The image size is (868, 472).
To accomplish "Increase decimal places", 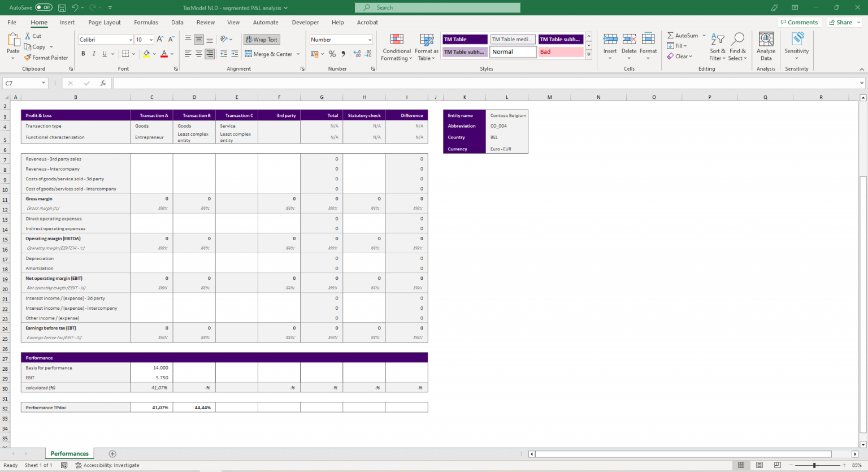I will pos(356,53).
